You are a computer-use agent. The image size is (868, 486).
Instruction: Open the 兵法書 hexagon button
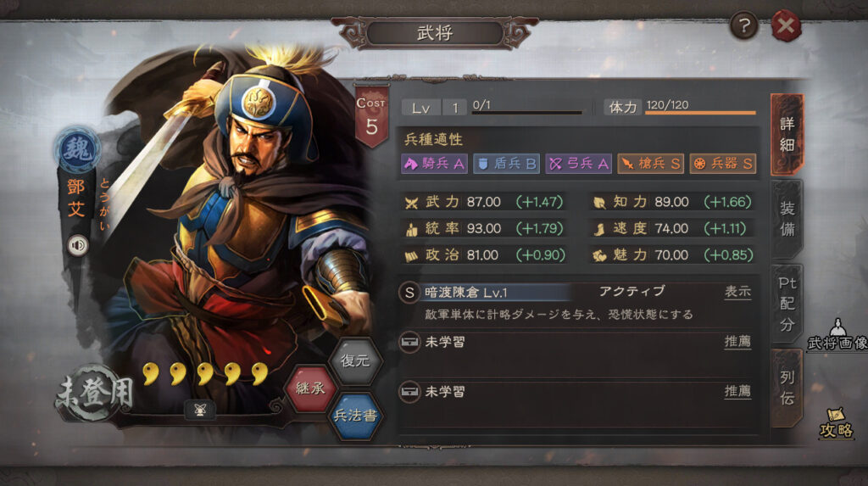[355, 416]
